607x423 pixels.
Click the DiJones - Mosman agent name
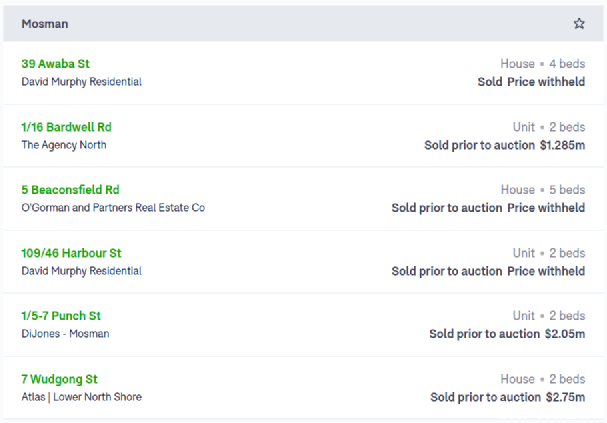coord(65,334)
